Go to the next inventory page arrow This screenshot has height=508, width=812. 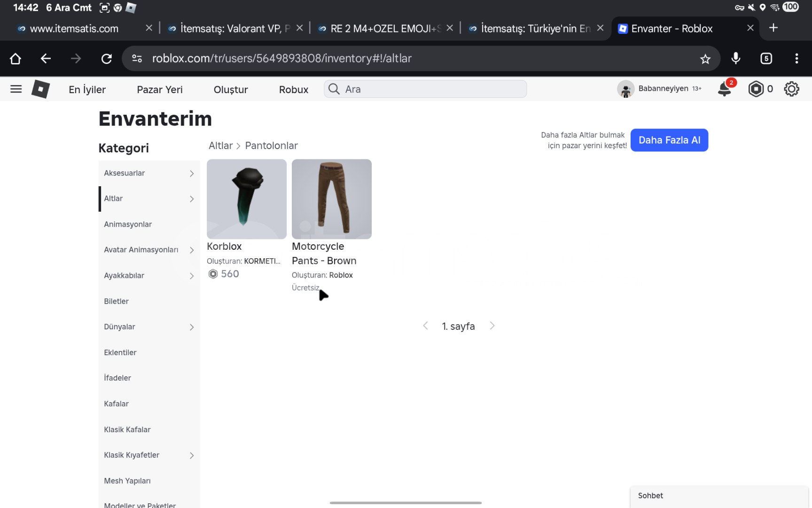coord(492,326)
